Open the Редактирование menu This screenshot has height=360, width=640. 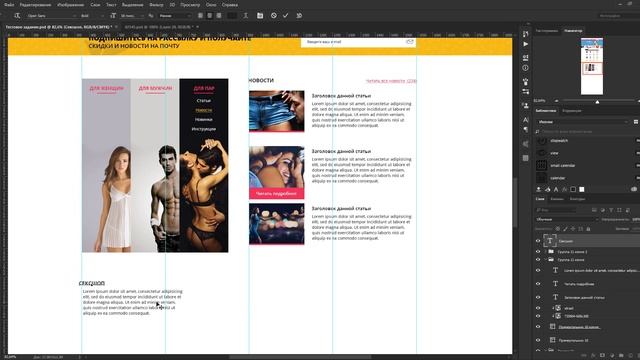tap(36, 5)
